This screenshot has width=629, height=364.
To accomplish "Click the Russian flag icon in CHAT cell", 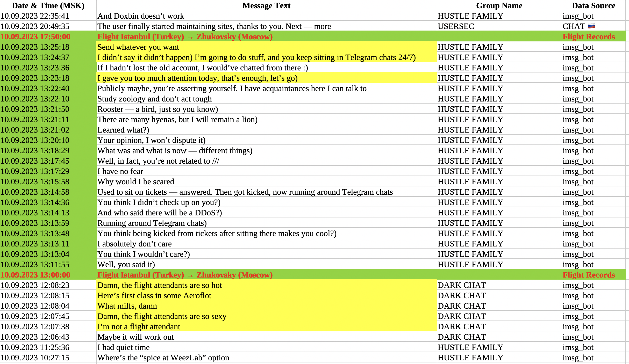I will coord(591,26).
